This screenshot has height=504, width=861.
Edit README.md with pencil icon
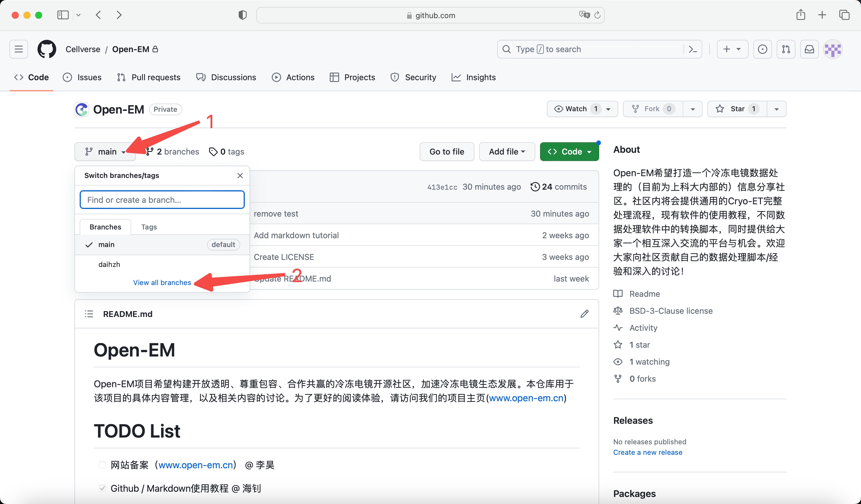[x=584, y=314]
